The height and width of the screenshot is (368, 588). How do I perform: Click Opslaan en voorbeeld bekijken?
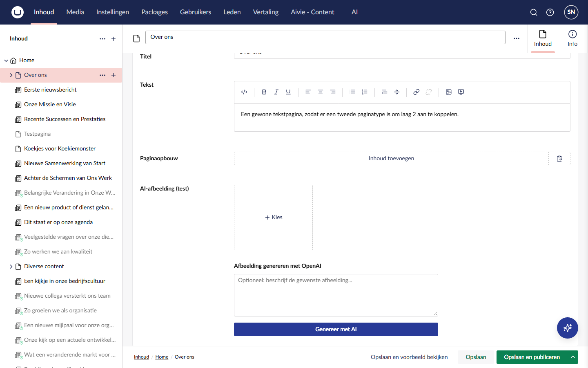coord(409,357)
